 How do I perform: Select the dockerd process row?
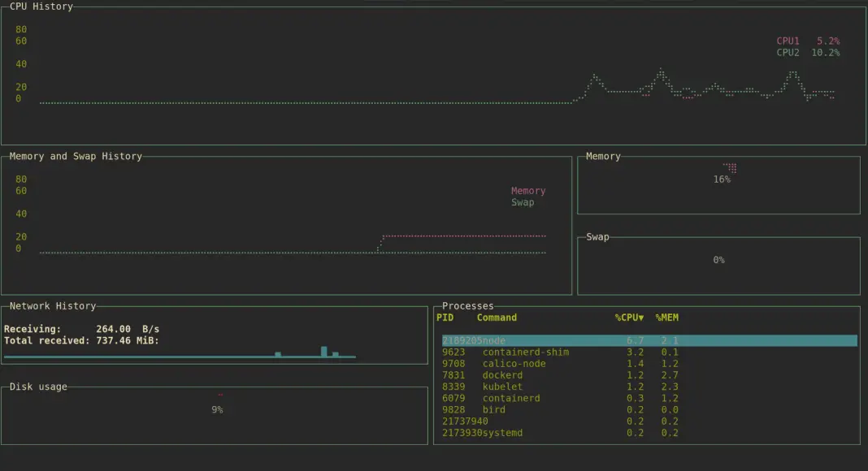502,374
